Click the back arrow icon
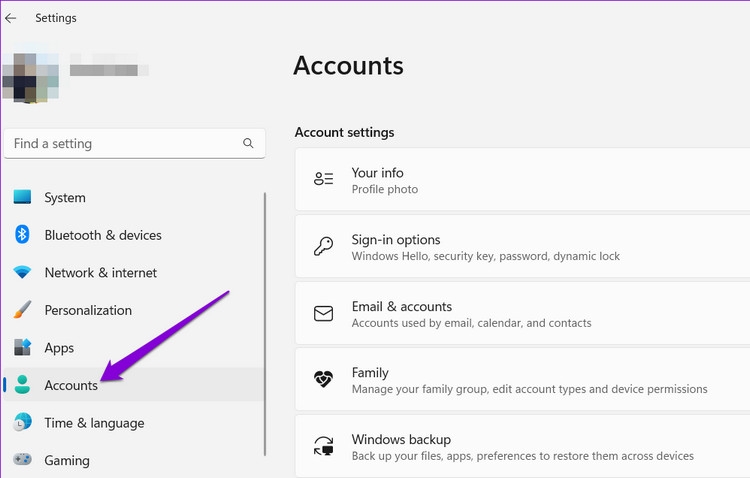This screenshot has width=750, height=478. coord(11,18)
